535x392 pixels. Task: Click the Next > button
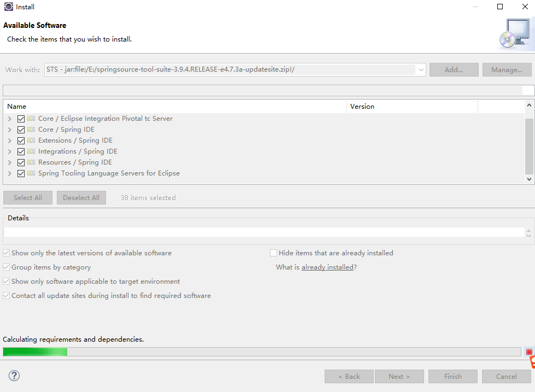(399, 376)
